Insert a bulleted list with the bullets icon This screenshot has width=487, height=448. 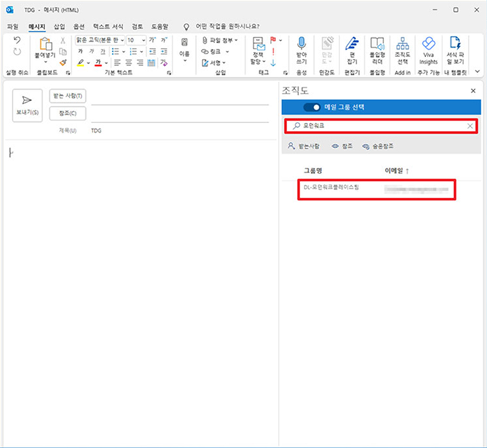click(115, 51)
